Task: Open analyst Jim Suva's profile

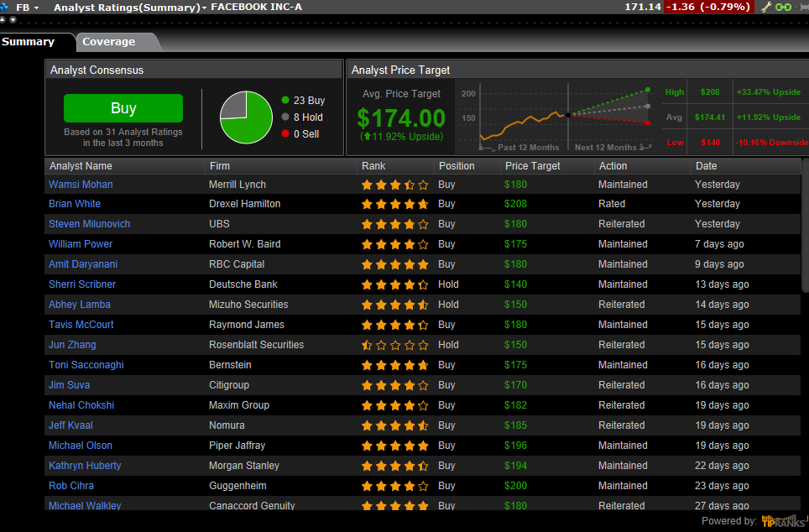Action: pos(69,384)
